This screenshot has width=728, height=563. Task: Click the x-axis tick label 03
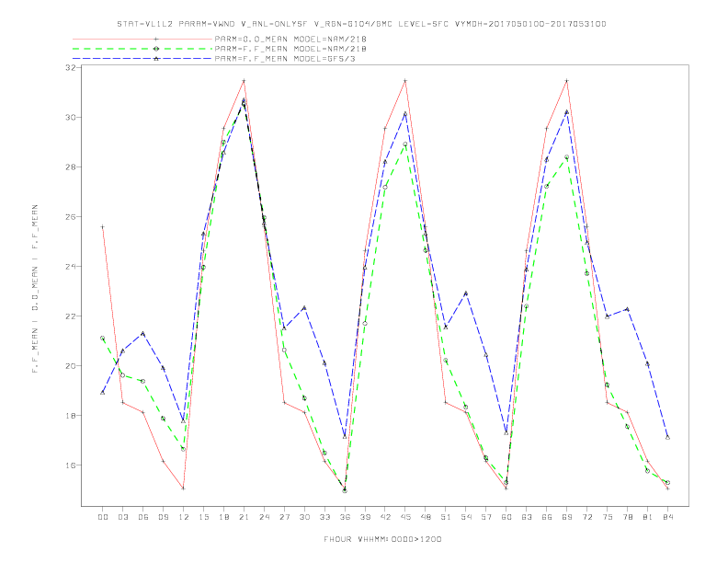[x=122, y=517]
